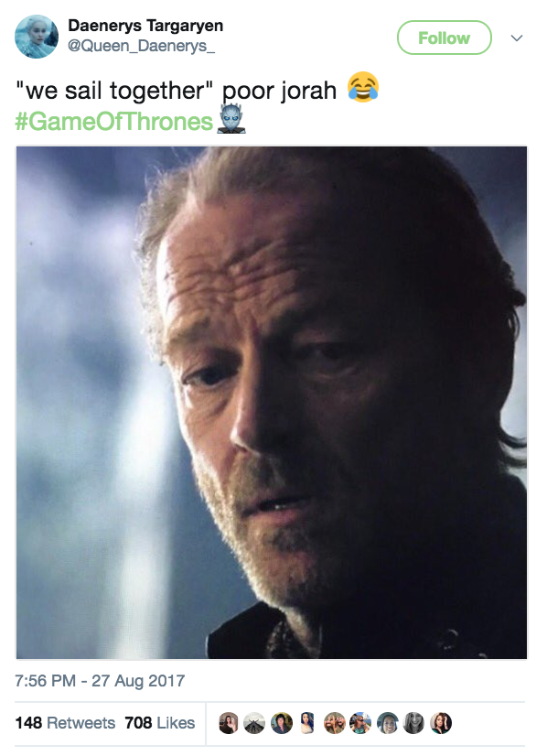
Task: Open third liker avatar with yellow background
Action: [282, 723]
